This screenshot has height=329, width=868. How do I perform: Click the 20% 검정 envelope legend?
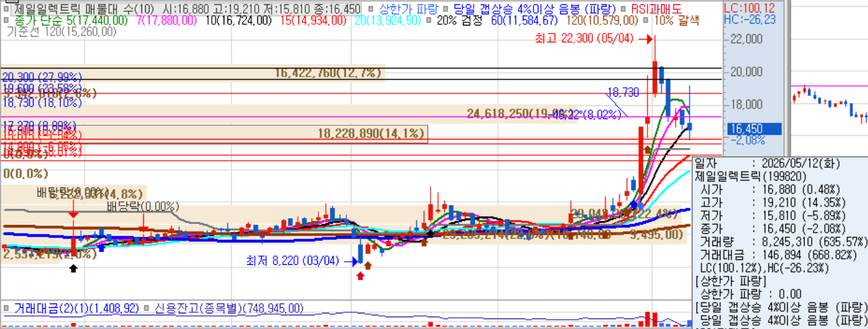pos(459,21)
